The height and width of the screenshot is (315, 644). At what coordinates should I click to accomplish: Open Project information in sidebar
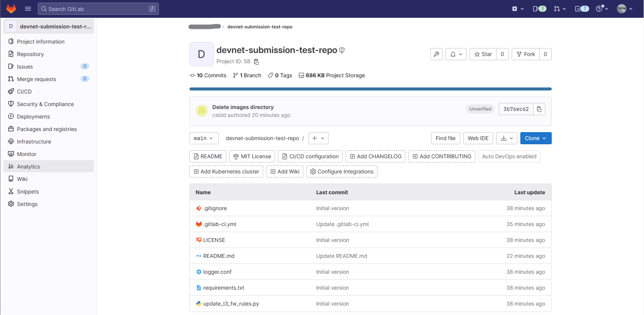tap(49, 42)
